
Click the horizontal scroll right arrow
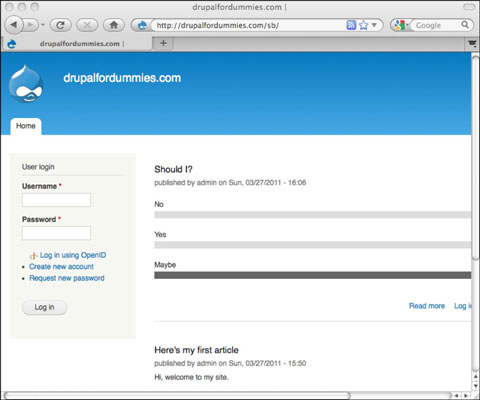coord(466,396)
